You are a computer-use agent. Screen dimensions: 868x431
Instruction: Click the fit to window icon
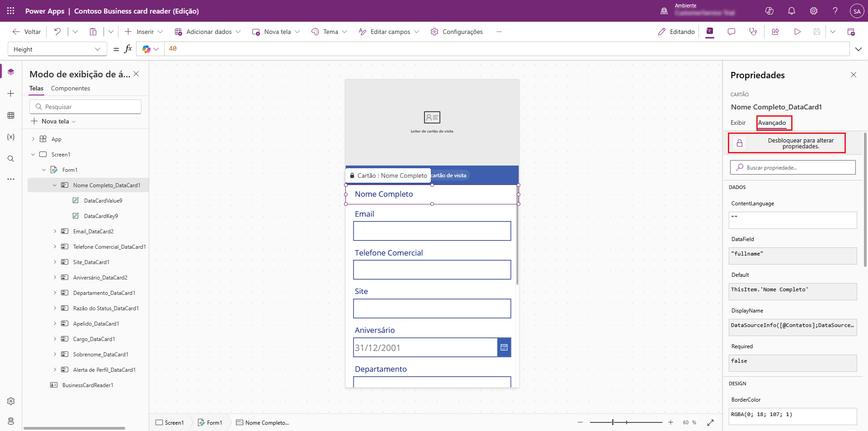[711, 422]
